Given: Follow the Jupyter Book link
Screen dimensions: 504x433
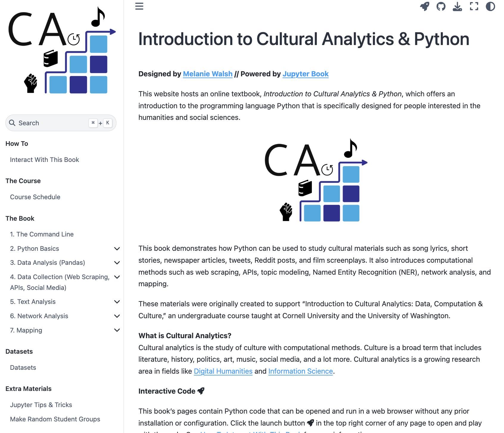Looking at the screenshot, I should point(305,74).
